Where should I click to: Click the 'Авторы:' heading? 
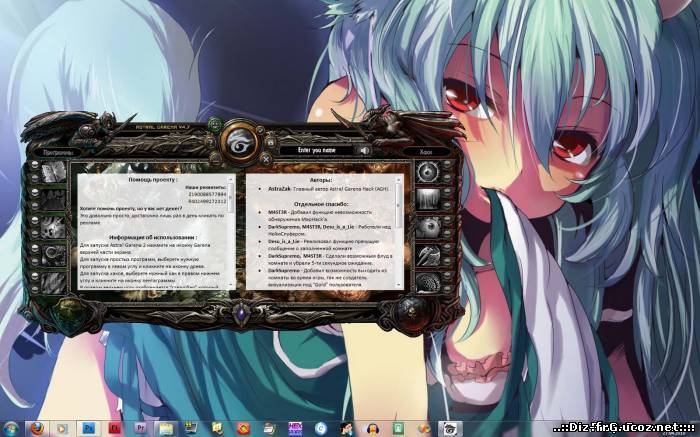coord(321,180)
